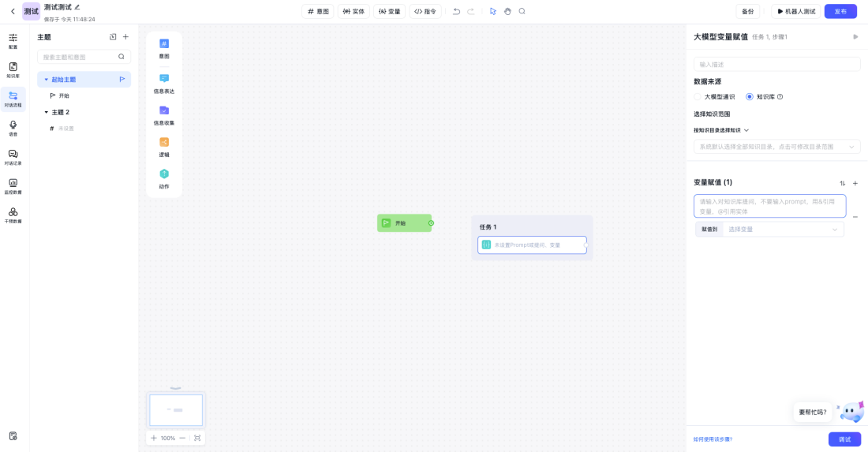
Task: Open the 意图 item in the top toolbar
Action: 319,11
